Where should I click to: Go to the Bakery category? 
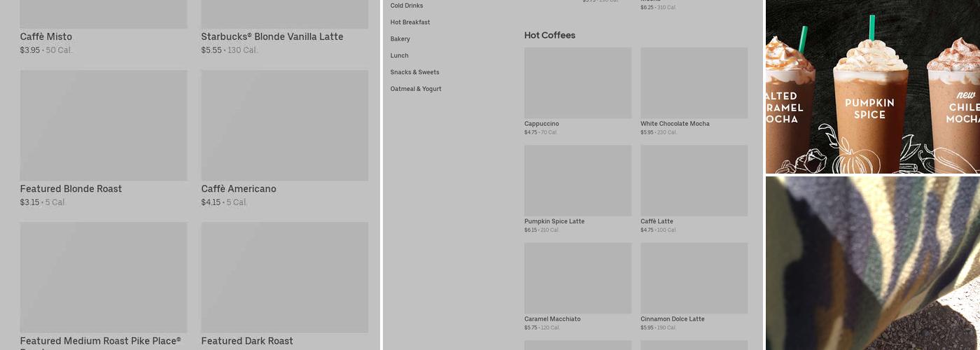400,39
